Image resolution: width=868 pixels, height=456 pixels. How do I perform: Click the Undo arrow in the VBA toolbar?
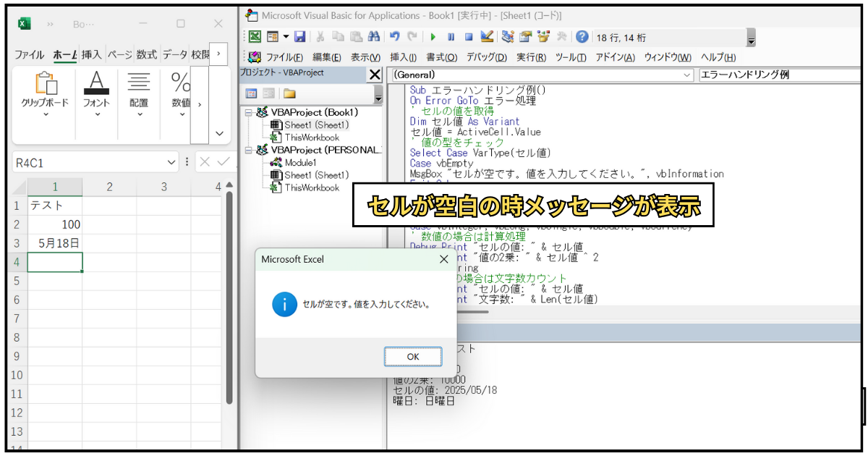pos(394,37)
